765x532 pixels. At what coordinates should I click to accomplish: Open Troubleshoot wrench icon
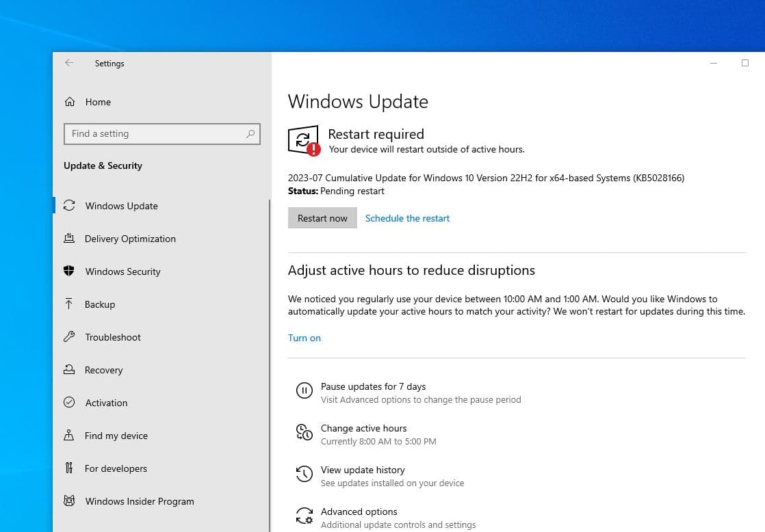(x=69, y=337)
